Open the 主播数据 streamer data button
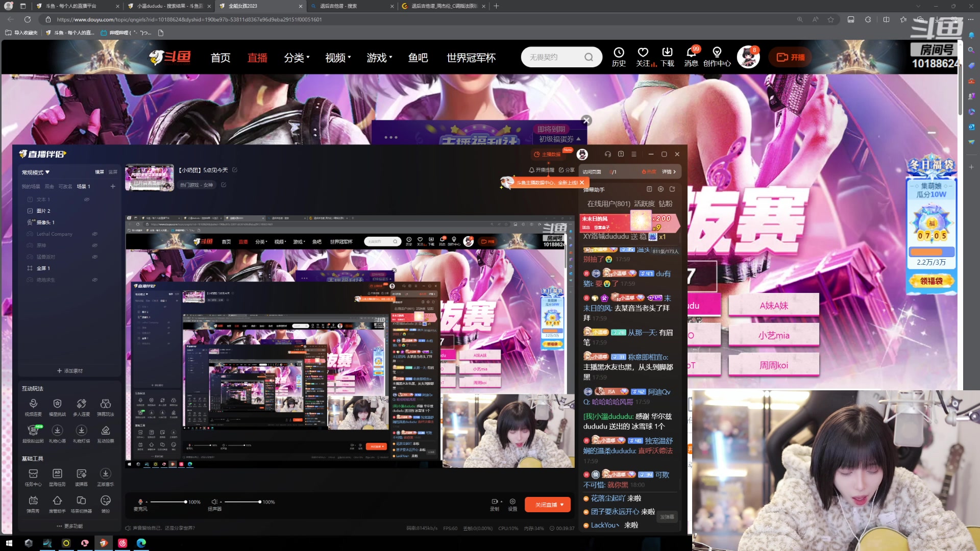Viewport: 980px width, 551px height. (x=548, y=154)
